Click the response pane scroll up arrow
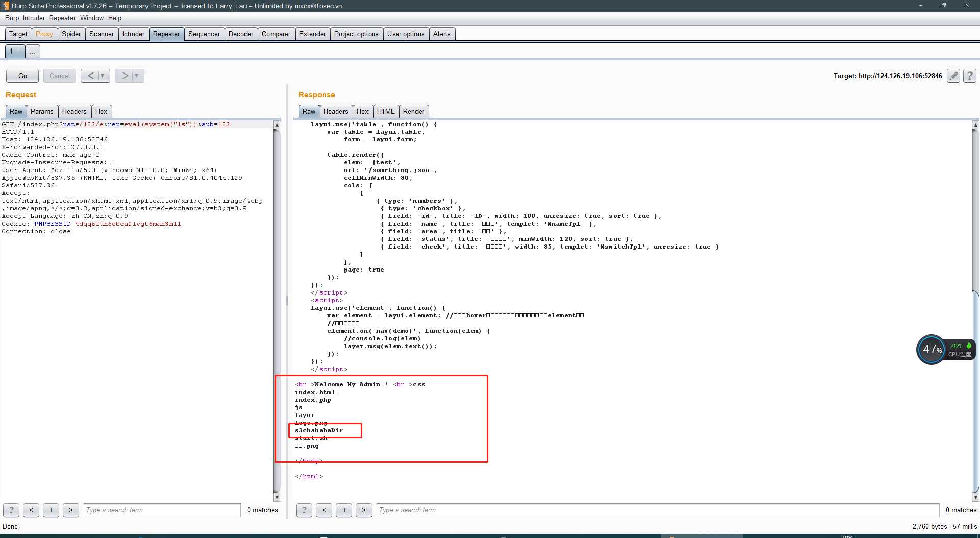Viewport: 980px width, 538px height. [975, 125]
